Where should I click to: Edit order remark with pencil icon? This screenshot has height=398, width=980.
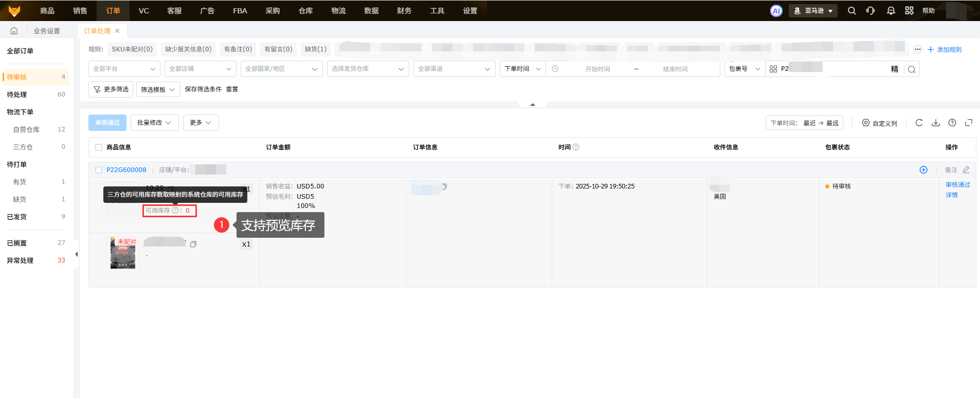click(x=966, y=170)
